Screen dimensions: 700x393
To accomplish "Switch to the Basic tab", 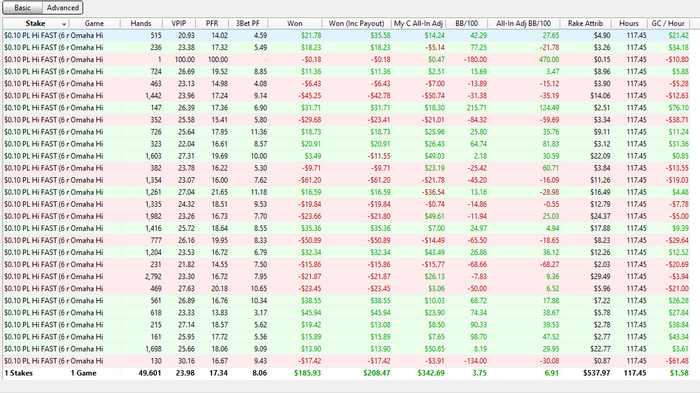I will coord(22,8).
